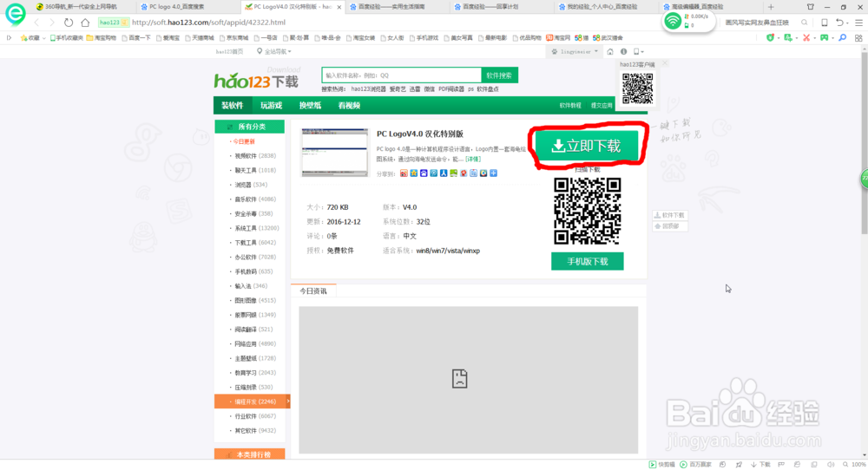
Task: Click the phone icon in address toolbar
Action: pos(825,23)
